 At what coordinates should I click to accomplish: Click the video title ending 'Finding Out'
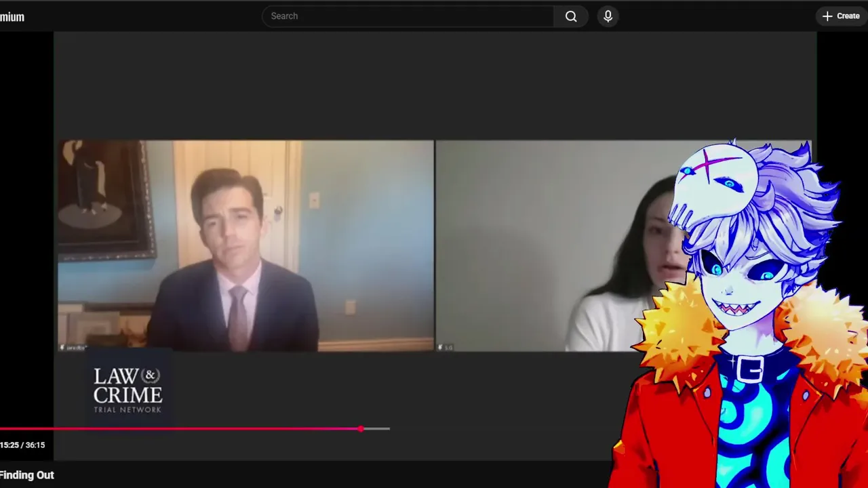(x=27, y=475)
